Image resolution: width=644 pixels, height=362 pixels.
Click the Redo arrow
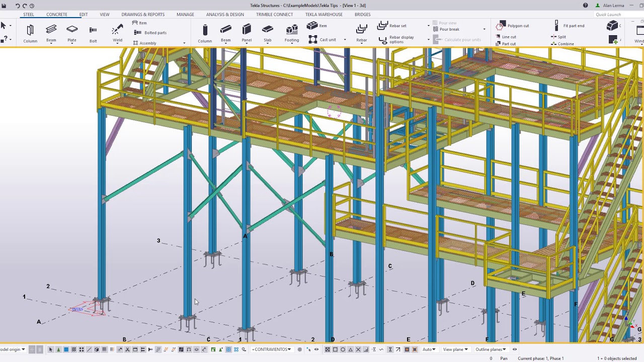click(25, 6)
